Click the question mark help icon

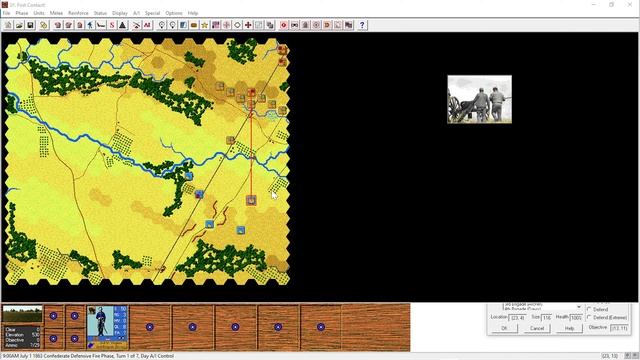click(x=362, y=25)
